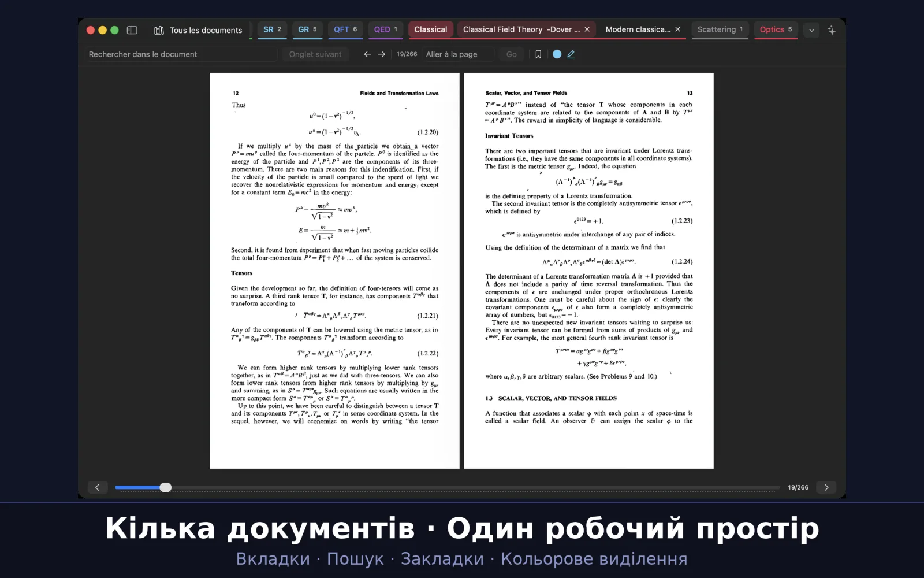Expand the tab overflow chevron dropdown
924x578 pixels.
pyautogui.click(x=811, y=30)
